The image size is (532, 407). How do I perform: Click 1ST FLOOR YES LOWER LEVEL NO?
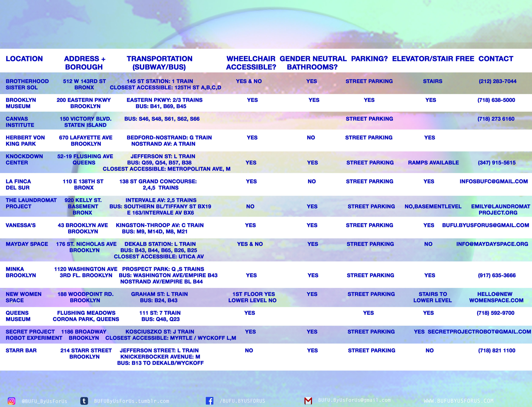click(252, 297)
